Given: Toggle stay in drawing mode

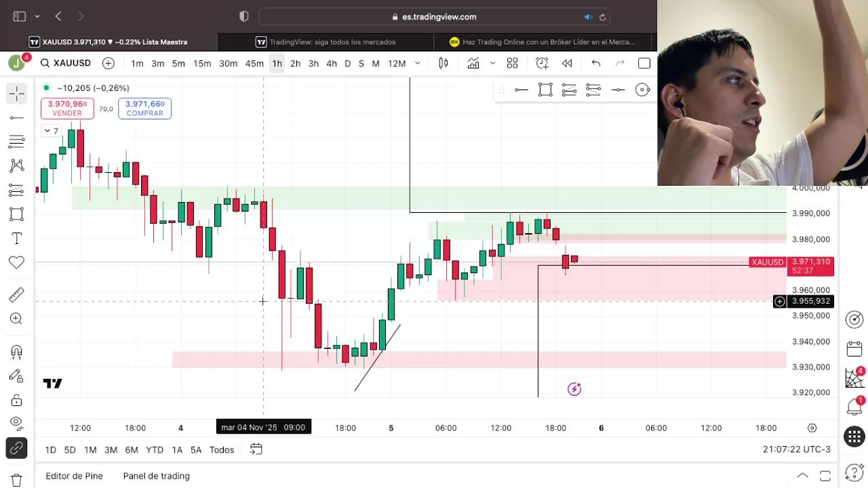Looking at the screenshot, I should point(17,375).
